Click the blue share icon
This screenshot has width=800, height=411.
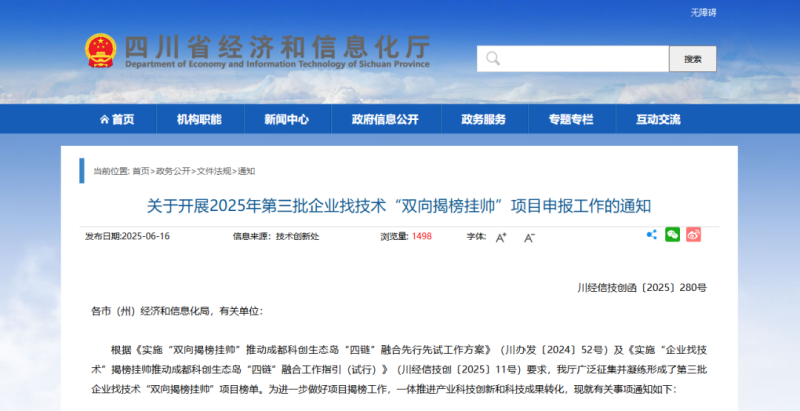652,235
